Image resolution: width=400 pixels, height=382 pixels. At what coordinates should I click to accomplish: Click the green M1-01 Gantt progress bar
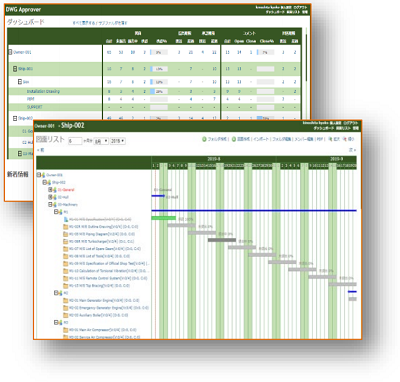pos(164,218)
